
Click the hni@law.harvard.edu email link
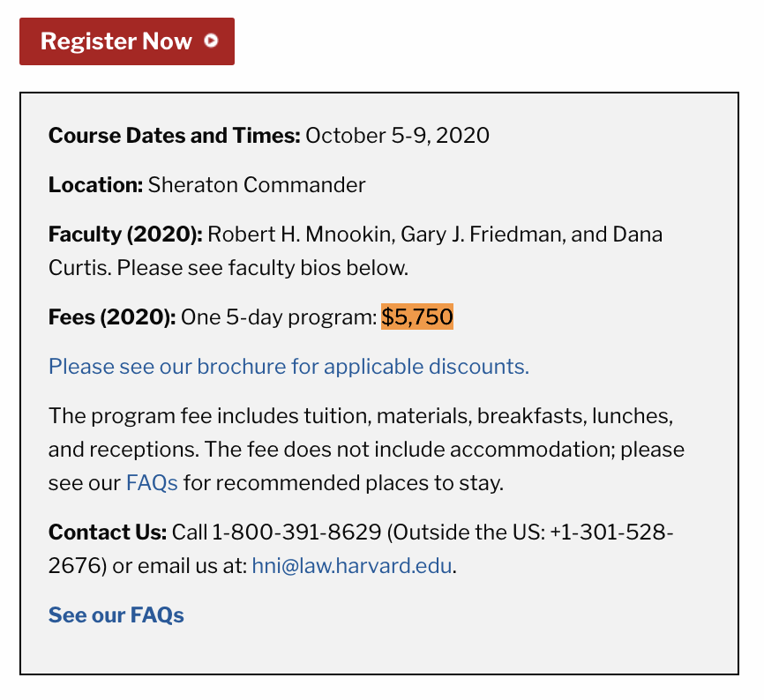353,565
